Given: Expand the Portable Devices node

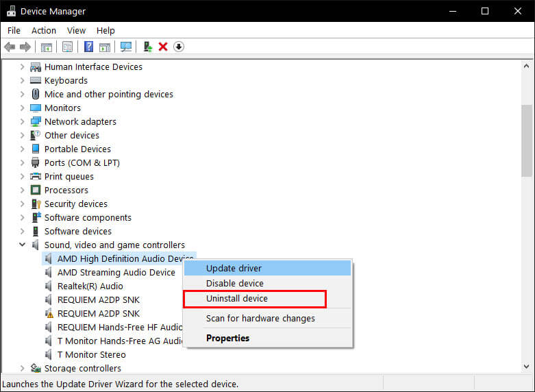Looking at the screenshot, I should pyautogui.click(x=22, y=149).
